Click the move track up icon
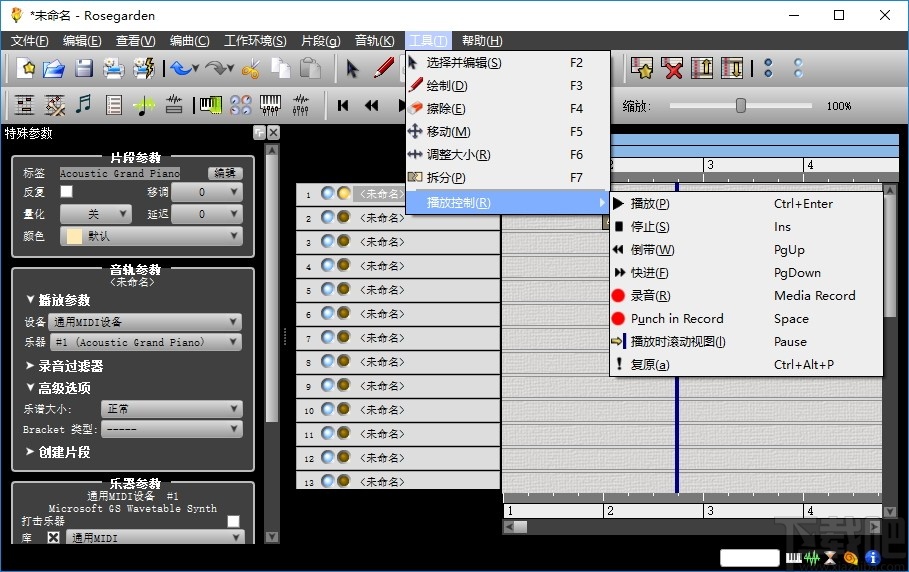Image resolution: width=909 pixels, height=572 pixels. coord(702,68)
